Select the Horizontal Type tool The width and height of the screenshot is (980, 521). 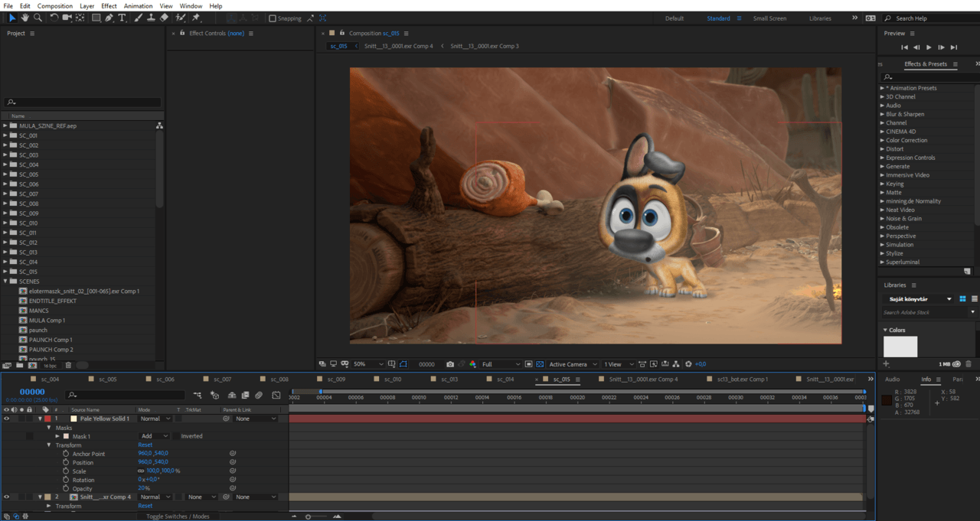(x=122, y=18)
